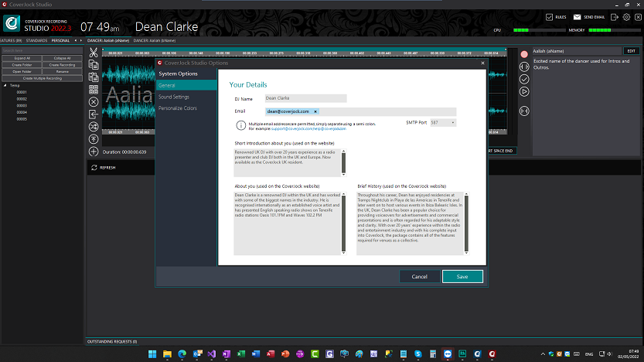Screen dimensions: 644x362
Task: Open settings with the gear icon
Action: (627, 16)
